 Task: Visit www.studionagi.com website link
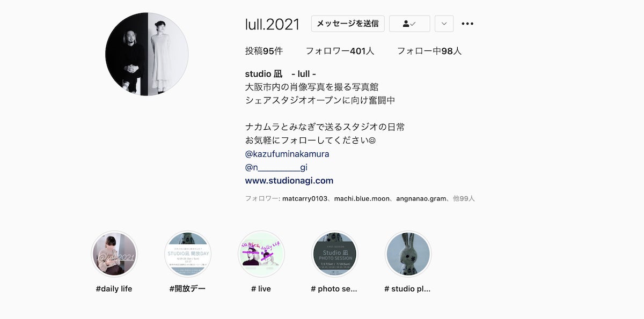(289, 181)
